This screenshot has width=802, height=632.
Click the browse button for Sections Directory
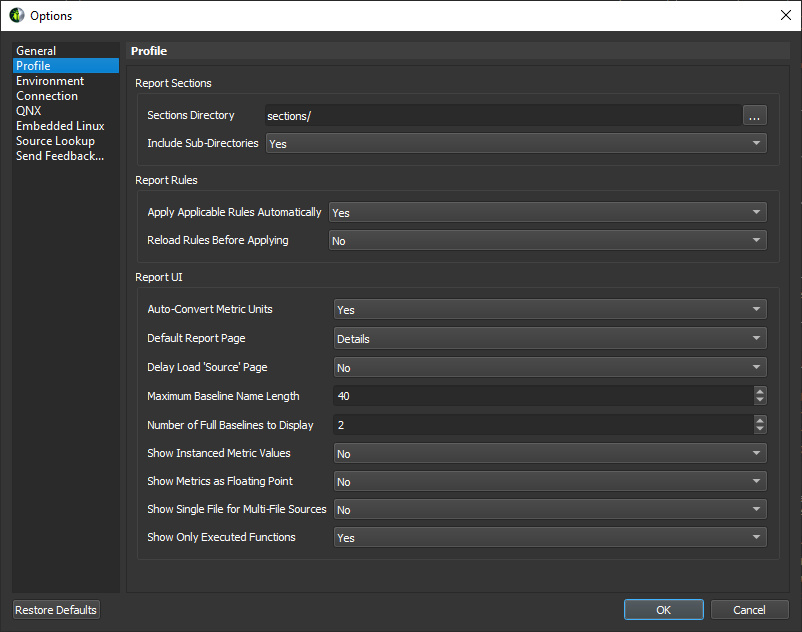[x=755, y=115]
